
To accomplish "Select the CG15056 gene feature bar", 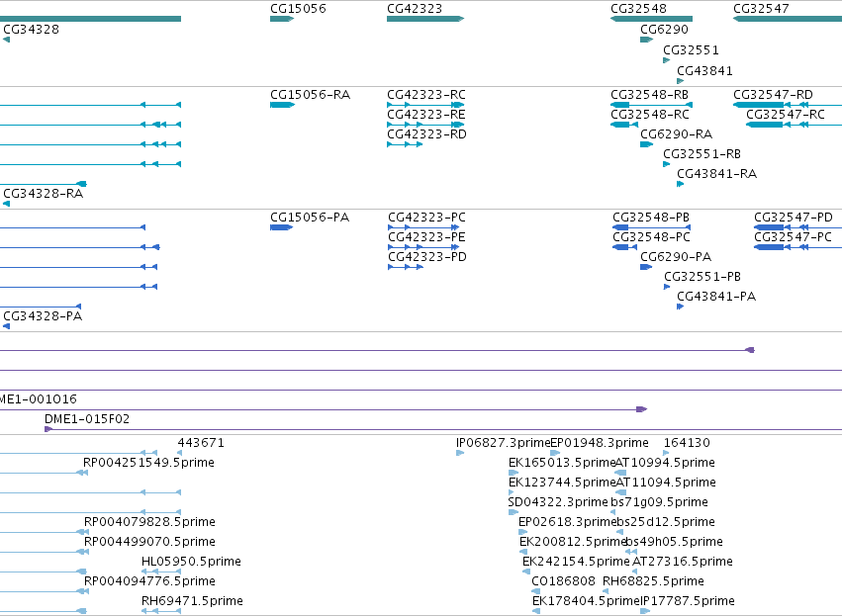I will (282, 19).
